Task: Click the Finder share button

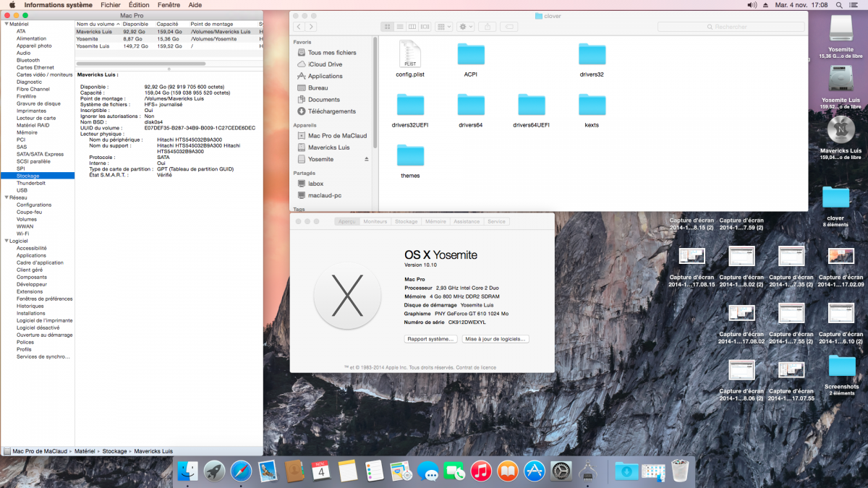Action: pyautogui.click(x=487, y=27)
